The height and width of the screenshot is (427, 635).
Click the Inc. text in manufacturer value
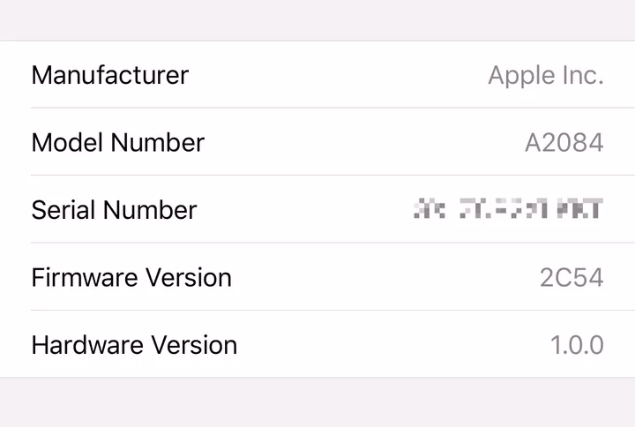click(x=582, y=76)
